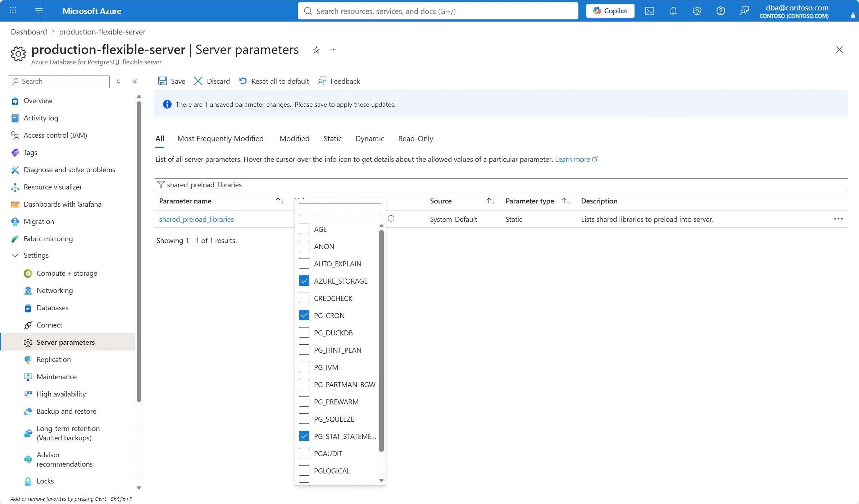Click the library dropdown scrollbar thumb
The image size is (859, 504).
click(x=381, y=340)
